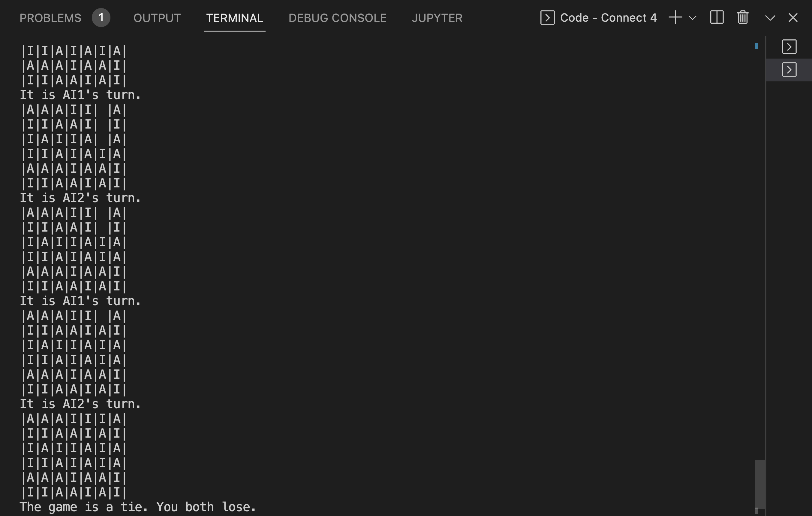The width and height of the screenshot is (812, 516).
Task: Open the PROBLEMS panel tab
Action: click(50, 18)
